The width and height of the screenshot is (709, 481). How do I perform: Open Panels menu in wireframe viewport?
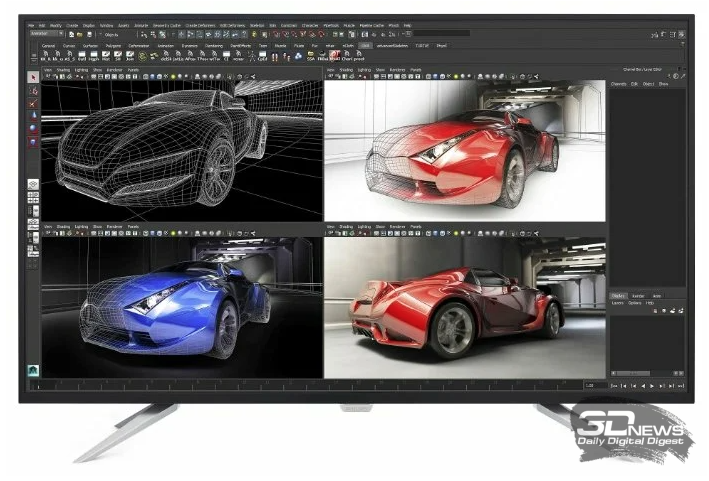coord(133,70)
